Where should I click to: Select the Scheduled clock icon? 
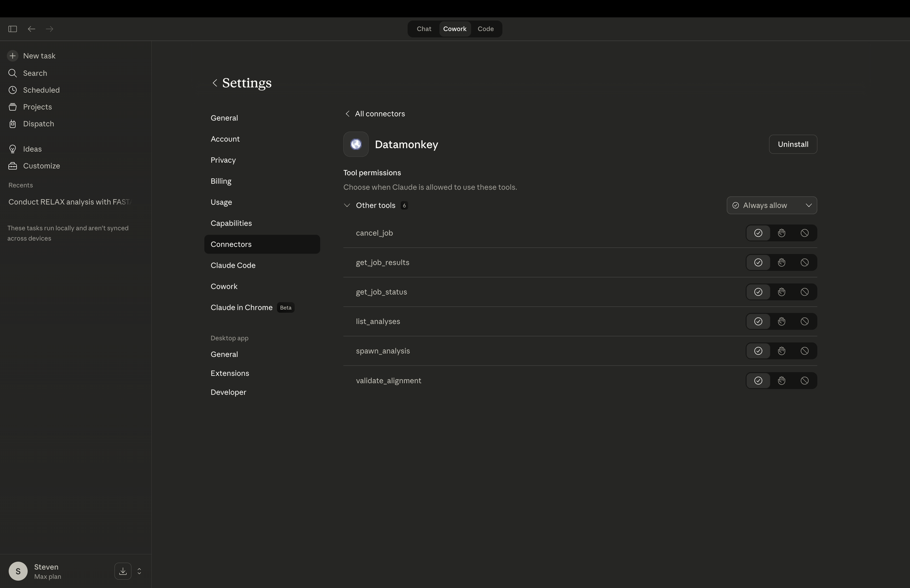(13, 90)
